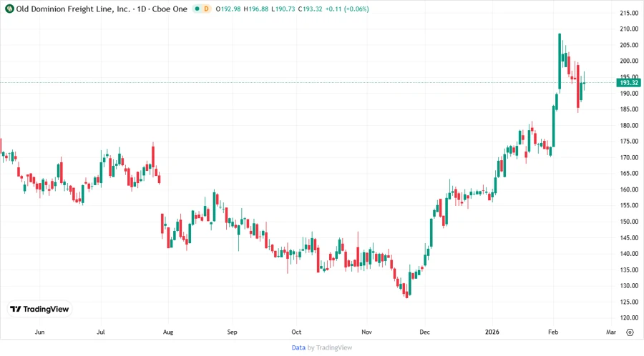Click the change value +0.11 (+0.06%)
This screenshot has width=644, height=356.
[x=347, y=9]
